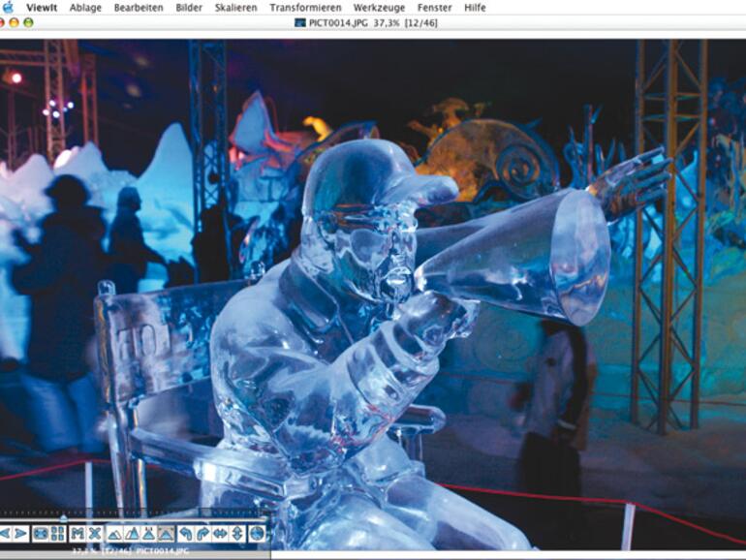Click the globe icon in toolbar
This screenshot has width=746, height=560.
(x=258, y=533)
